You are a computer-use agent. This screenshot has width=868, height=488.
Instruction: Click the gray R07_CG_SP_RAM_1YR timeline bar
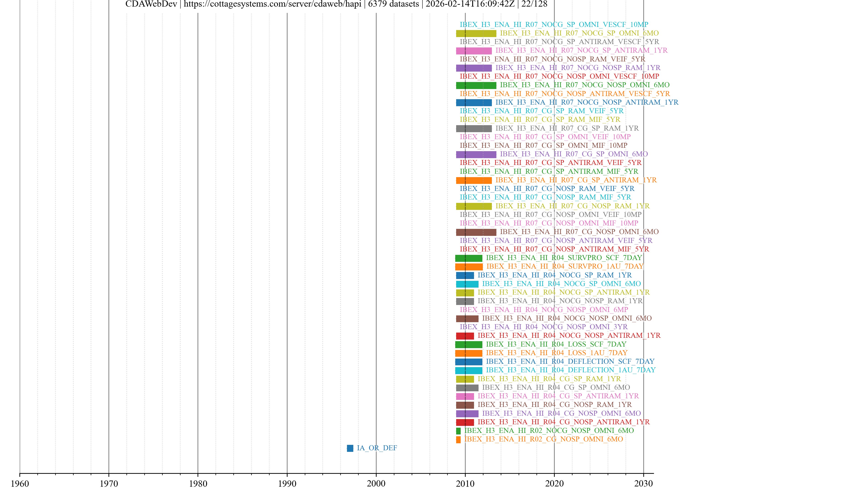pyautogui.click(x=474, y=128)
